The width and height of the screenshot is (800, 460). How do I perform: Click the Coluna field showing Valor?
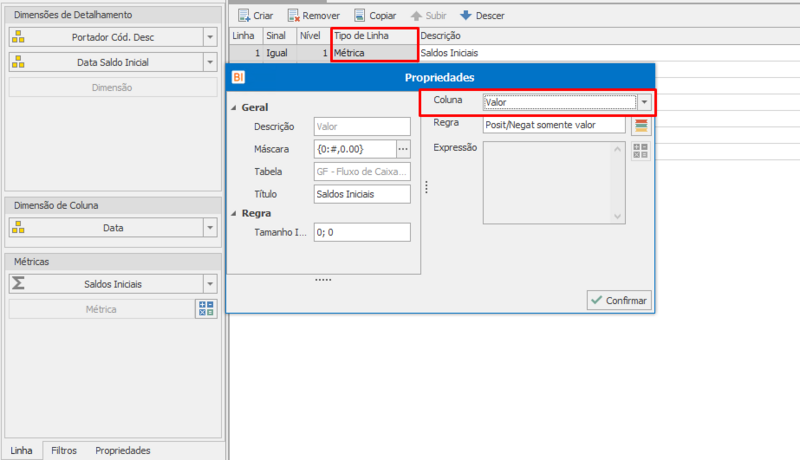(560, 102)
